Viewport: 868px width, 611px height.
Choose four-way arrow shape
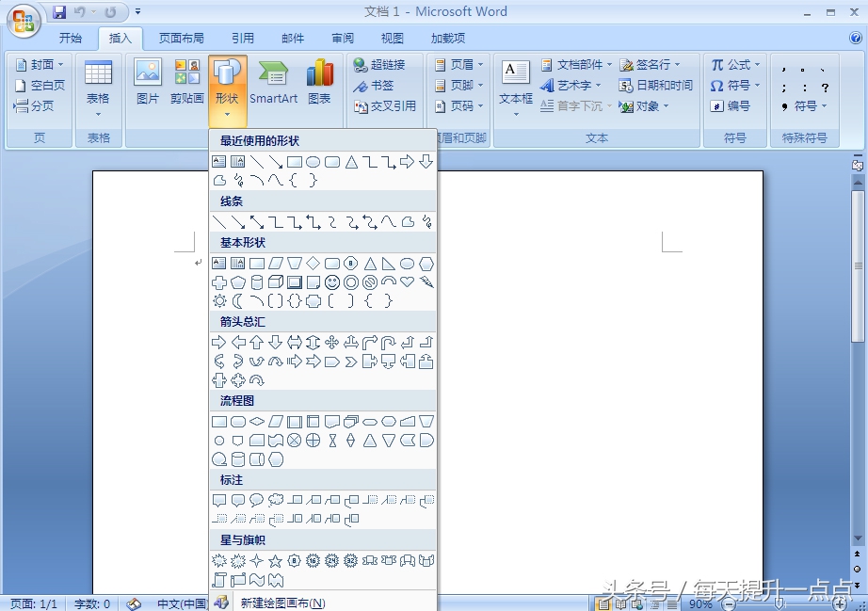tap(332, 343)
